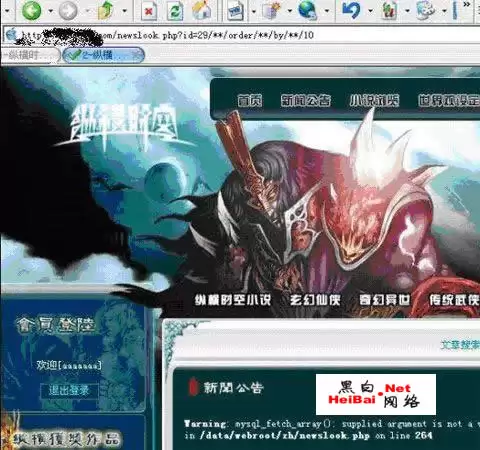480x450 pixels.
Task: Click the 欢迎 welcome username text
Action: [x=68, y=365]
